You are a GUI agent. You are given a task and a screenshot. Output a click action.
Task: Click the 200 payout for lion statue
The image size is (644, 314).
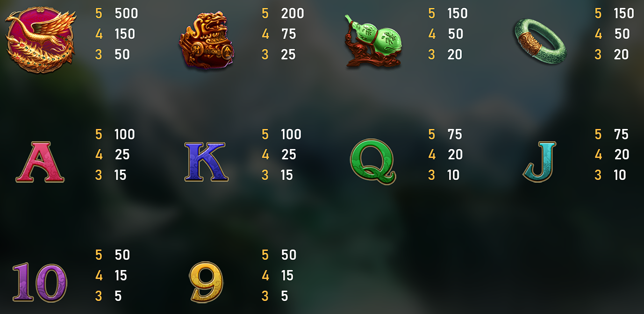click(x=293, y=14)
